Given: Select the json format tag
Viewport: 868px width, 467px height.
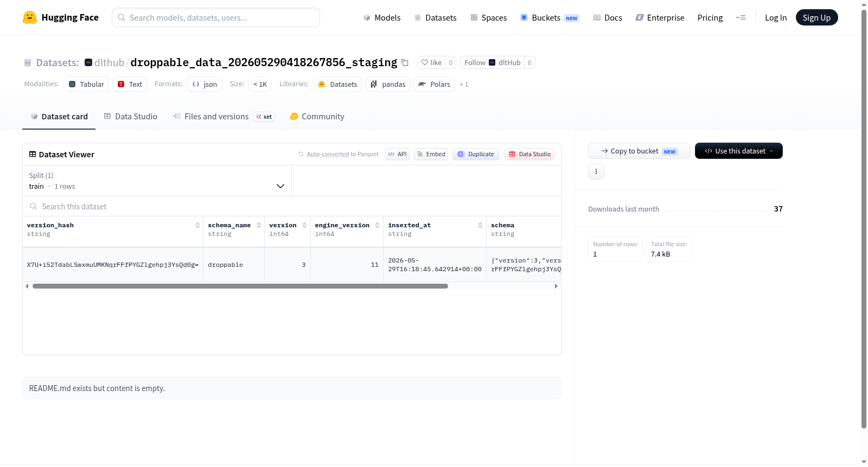Looking at the screenshot, I should pyautogui.click(x=205, y=84).
